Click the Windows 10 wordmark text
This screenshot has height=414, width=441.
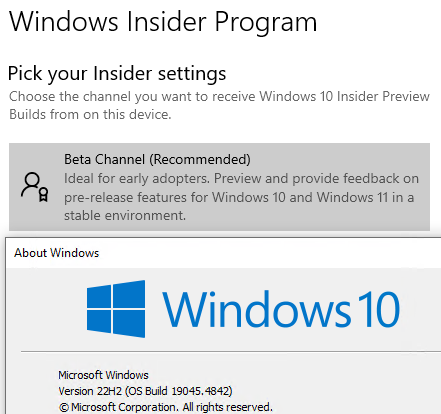click(x=281, y=309)
